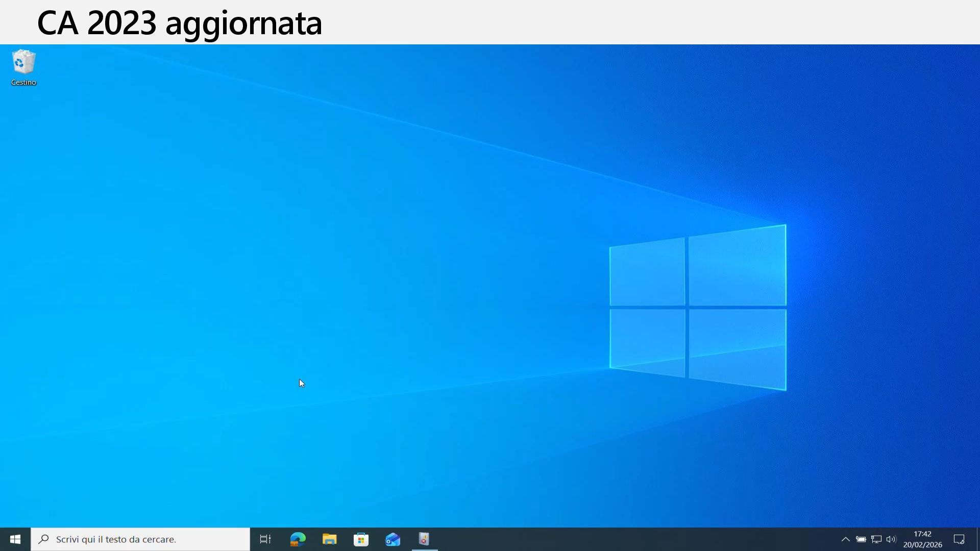Click the 'CA 2023 aggiornata' title text
This screenshot has width=980, height=551.
179,23
